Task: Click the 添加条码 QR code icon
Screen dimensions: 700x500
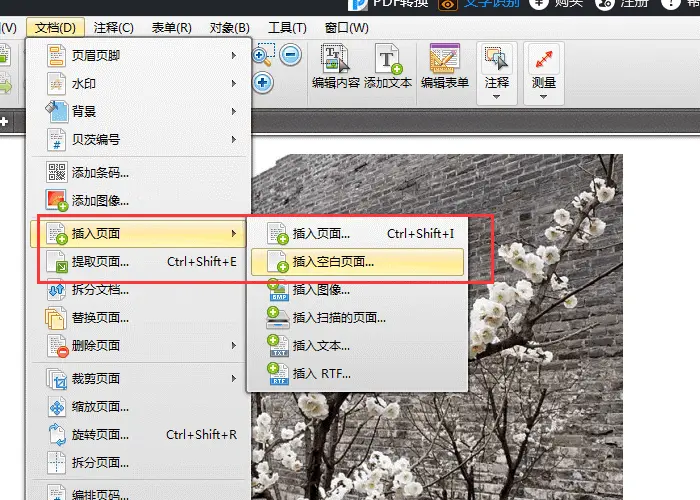Action: [x=56, y=172]
